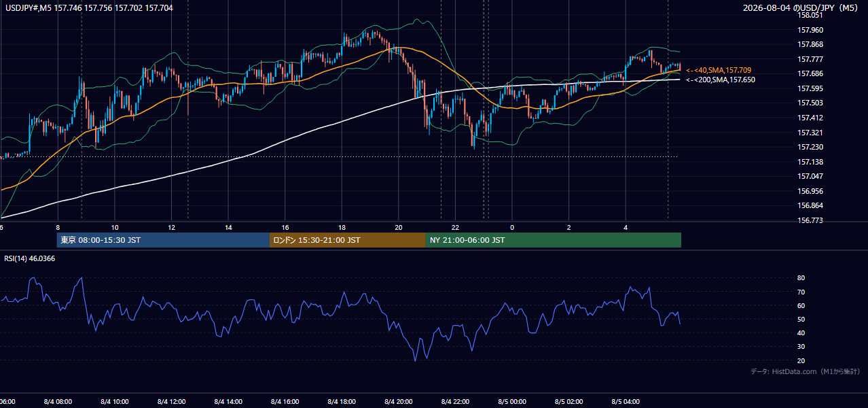Click price axis value 157.230
Screen dimensions: 868x408
(810, 147)
